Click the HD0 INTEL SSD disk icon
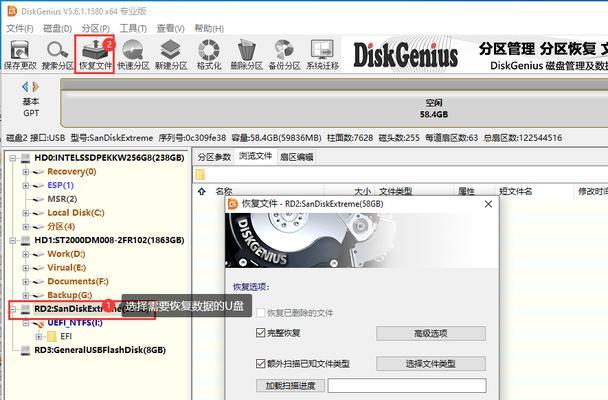Screen dimensions: 608x400 26,158
